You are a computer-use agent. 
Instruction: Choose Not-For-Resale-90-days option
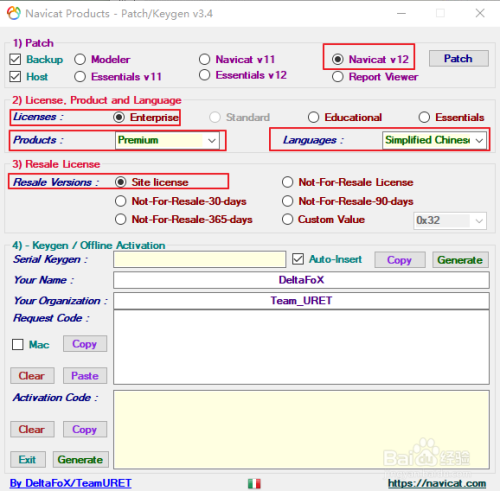(287, 201)
